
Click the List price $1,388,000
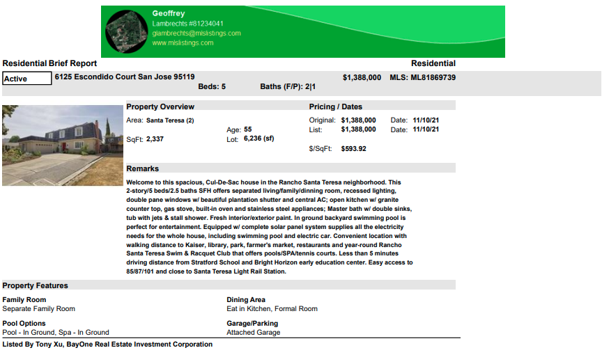coord(358,129)
